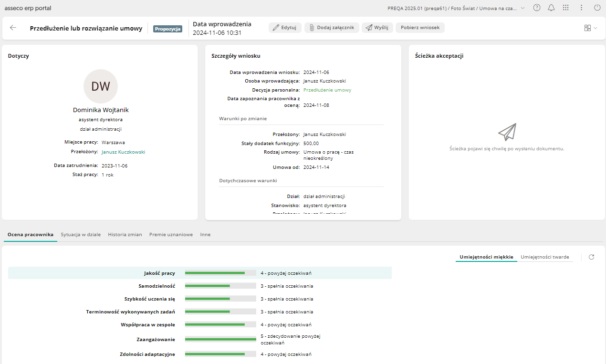Click the DW avatar circle
The width and height of the screenshot is (606, 364).
(x=101, y=86)
